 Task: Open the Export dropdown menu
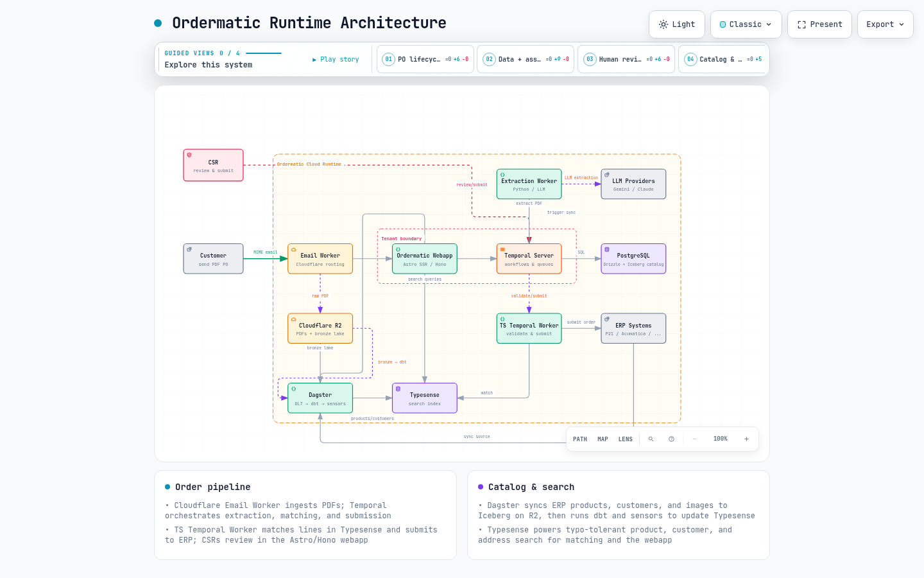(x=886, y=24)
